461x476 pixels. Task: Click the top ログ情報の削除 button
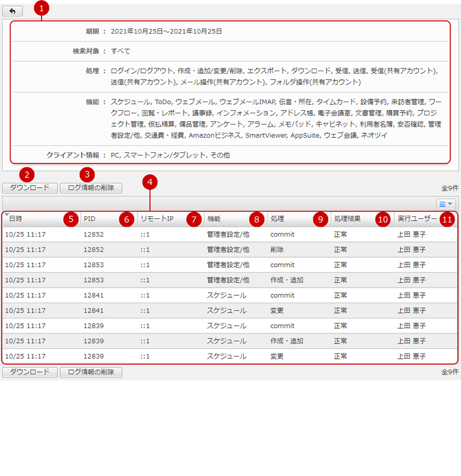91,188
